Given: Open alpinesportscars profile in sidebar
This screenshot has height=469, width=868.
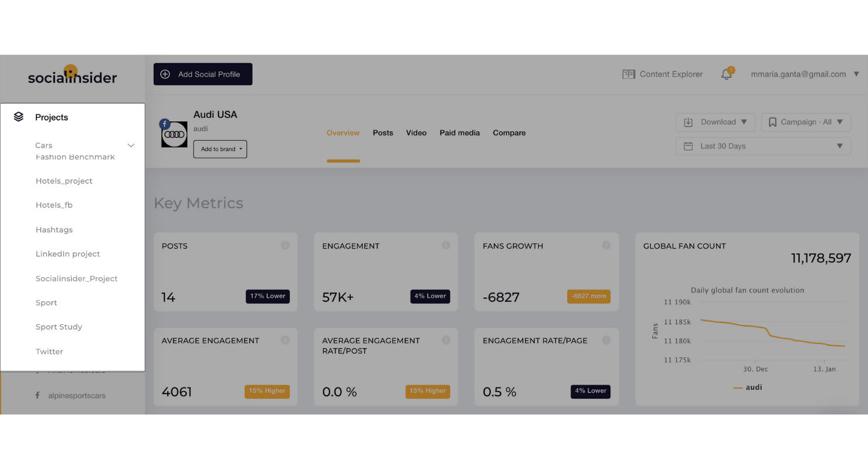Looking at the screenshot, I should [76, 396].
